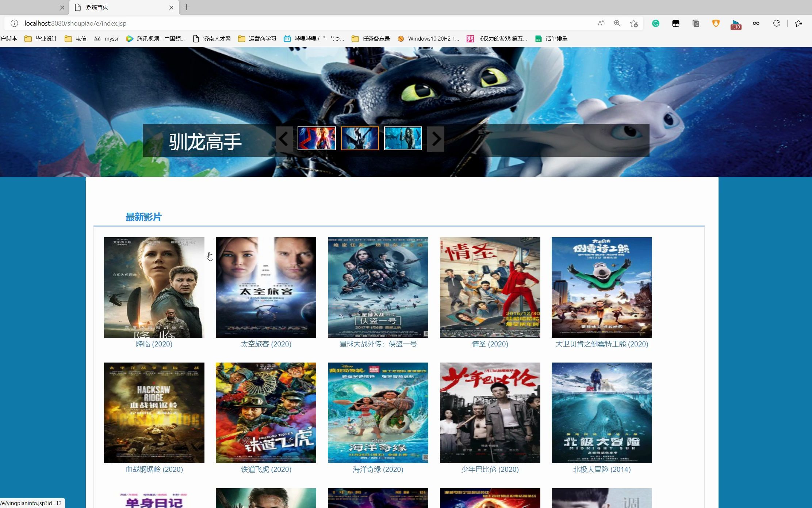Viewport: 812px width, 508px height.
Task: Close the first browser tab
Action: coord(62,7)
